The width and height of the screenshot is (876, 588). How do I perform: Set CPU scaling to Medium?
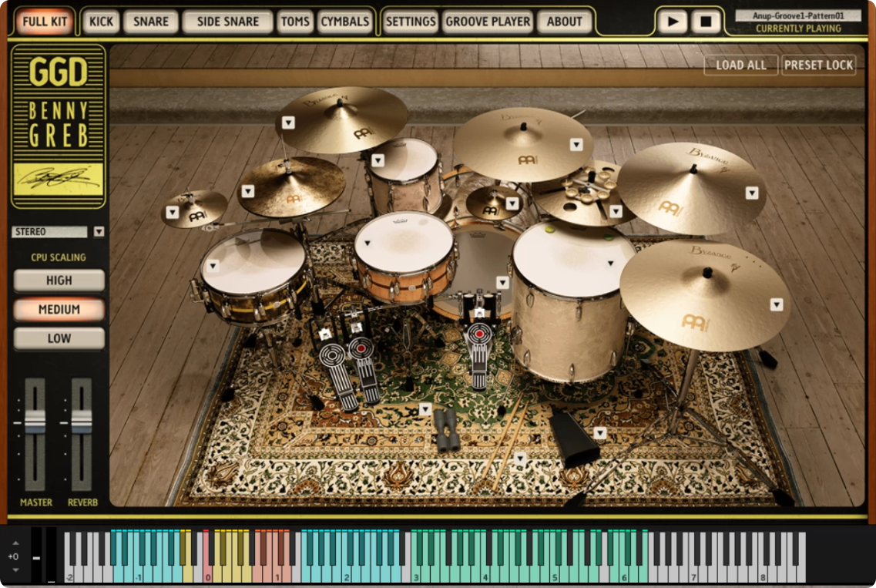point(59,309)
